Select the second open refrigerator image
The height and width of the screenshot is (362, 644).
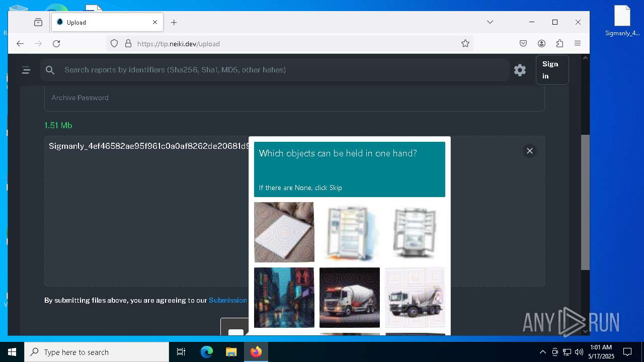(x=415, y=232)
